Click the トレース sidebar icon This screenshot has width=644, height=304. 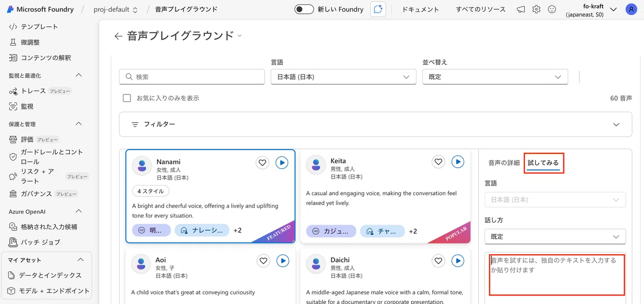coord(13,91)
